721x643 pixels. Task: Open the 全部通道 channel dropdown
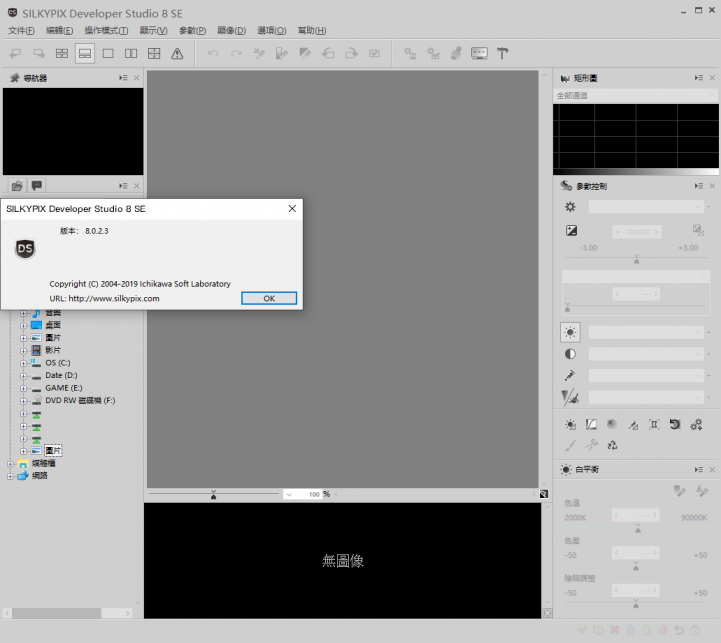[635, 95]
